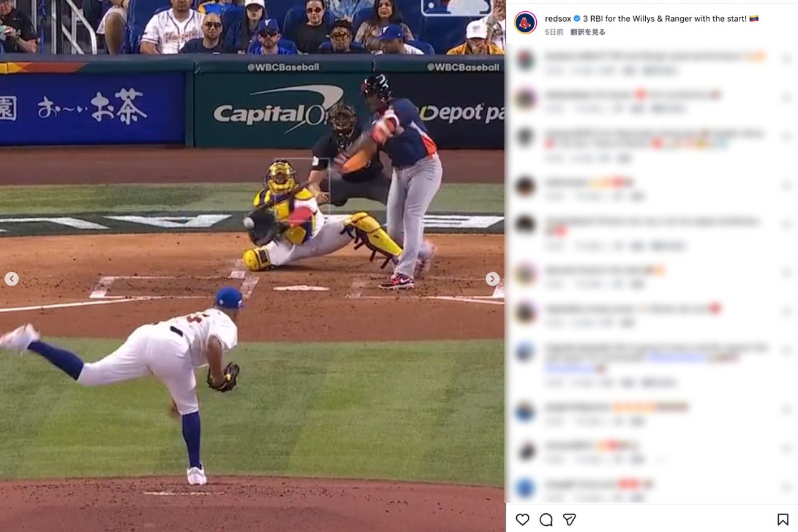This screenshot has height=532, width=798.
Task: Click the heart icon to like the post
Action: point(522,520)
